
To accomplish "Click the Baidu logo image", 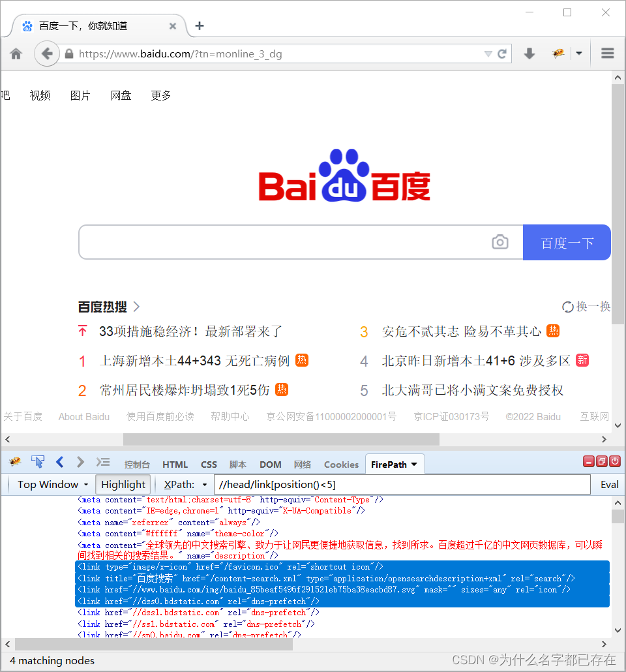I will 344,176.
